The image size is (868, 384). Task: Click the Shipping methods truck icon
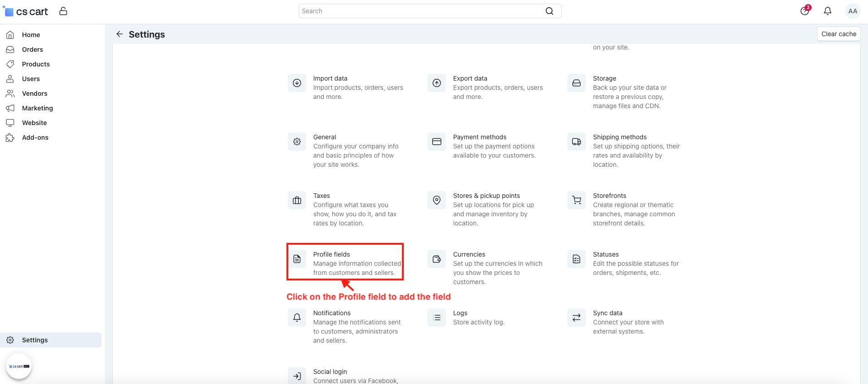point(577,142)
